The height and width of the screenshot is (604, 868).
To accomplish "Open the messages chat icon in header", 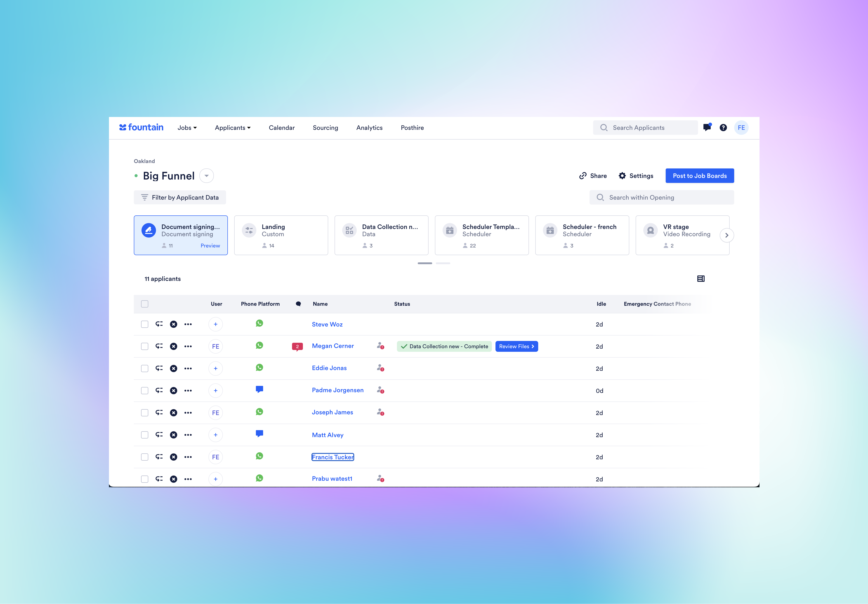I will (x=707, y=128).
